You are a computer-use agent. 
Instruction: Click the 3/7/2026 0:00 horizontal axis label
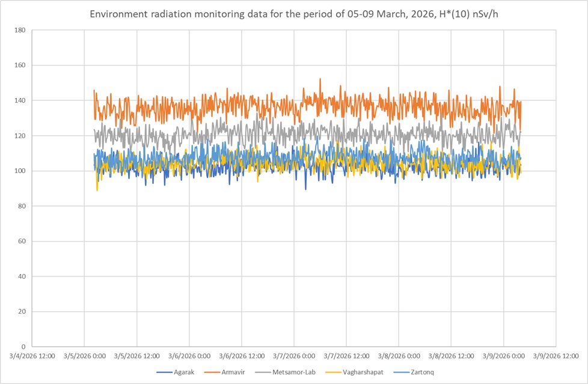(294, 356)
